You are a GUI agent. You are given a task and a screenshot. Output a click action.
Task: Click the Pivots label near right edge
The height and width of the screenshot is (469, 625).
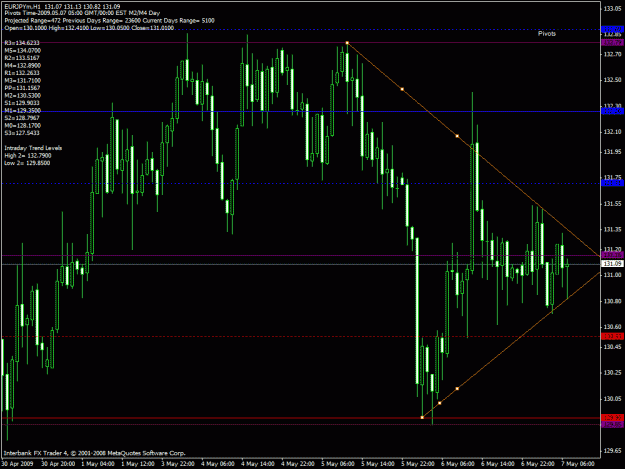pos(547,34)
